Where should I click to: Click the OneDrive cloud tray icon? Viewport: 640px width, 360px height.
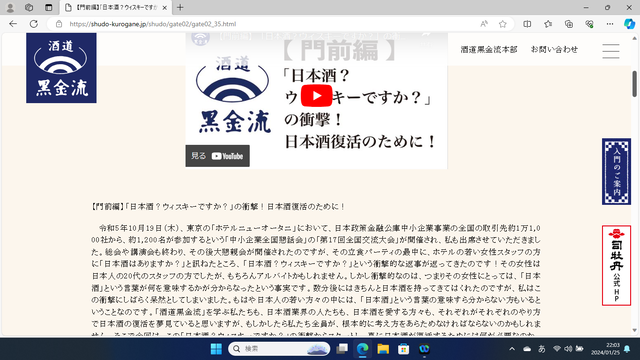click(527, 349)
